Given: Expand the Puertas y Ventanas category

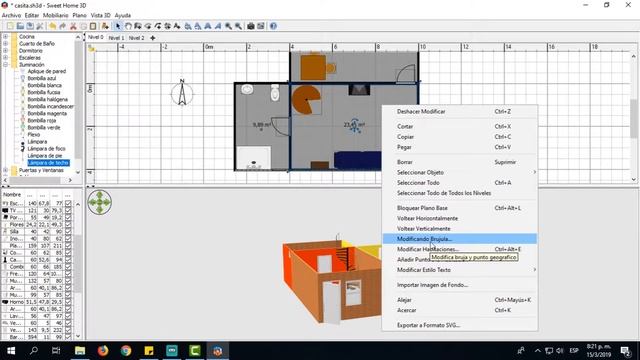Looking at the screenshot, I should (6, 170).
